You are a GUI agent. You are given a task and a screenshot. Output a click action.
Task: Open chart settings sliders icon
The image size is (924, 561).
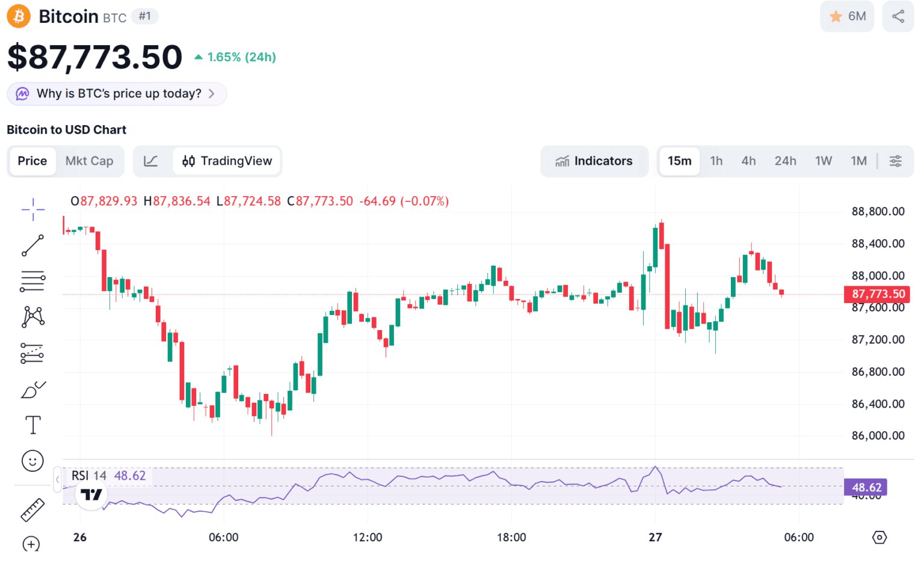pos(895,161)
